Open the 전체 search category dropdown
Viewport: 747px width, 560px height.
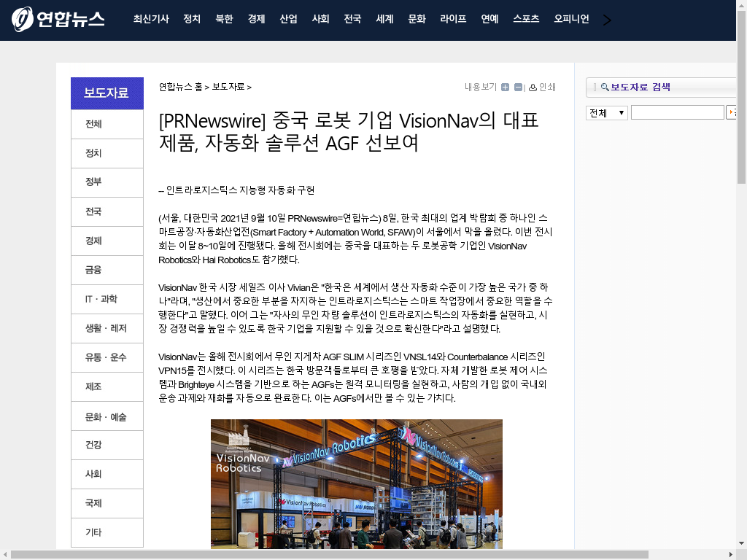(x=606, y=113)
